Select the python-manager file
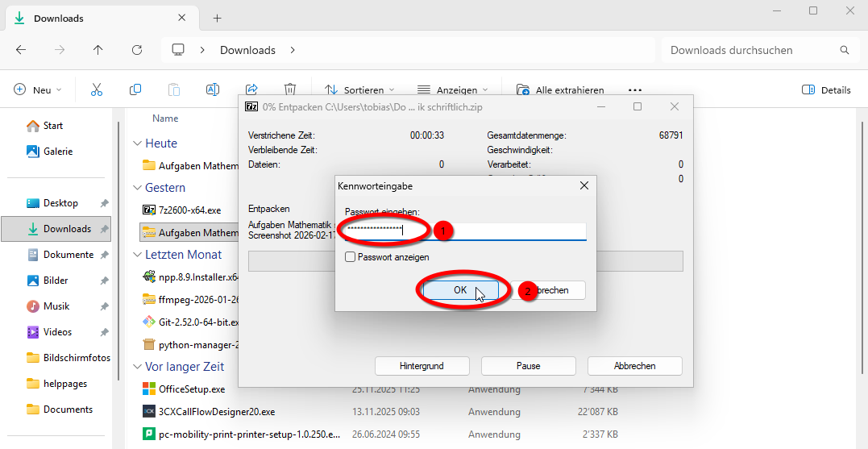Screen dimensions: 868x449 190,345
